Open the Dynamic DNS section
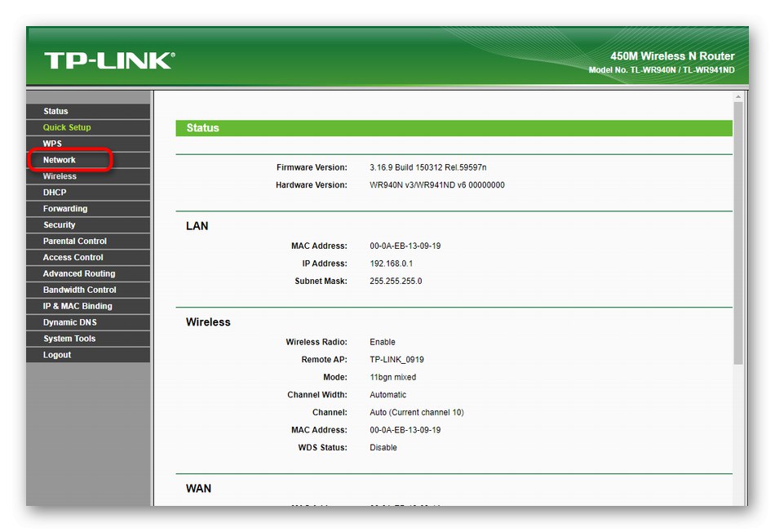 coord(69,322)
